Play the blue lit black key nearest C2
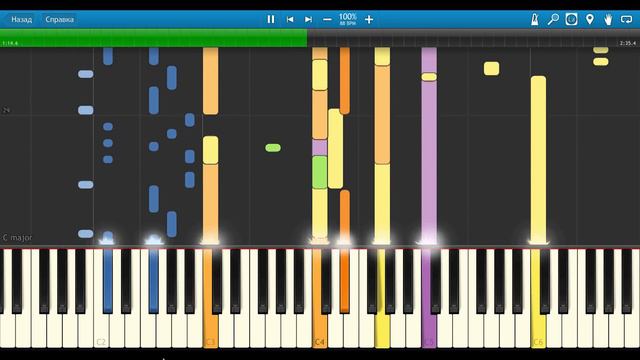Screen dimensions: 640x360 pyautogui.click(x=108, y=281)
